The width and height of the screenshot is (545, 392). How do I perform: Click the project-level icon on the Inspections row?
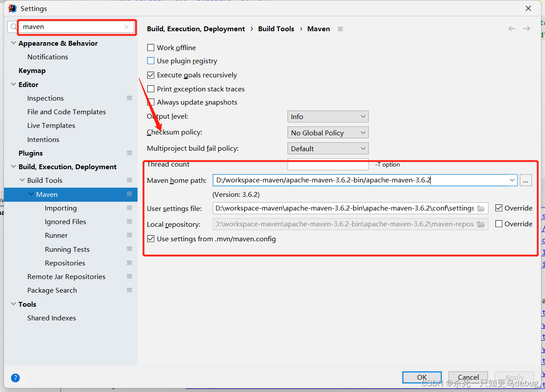click(x=129, y=98)
